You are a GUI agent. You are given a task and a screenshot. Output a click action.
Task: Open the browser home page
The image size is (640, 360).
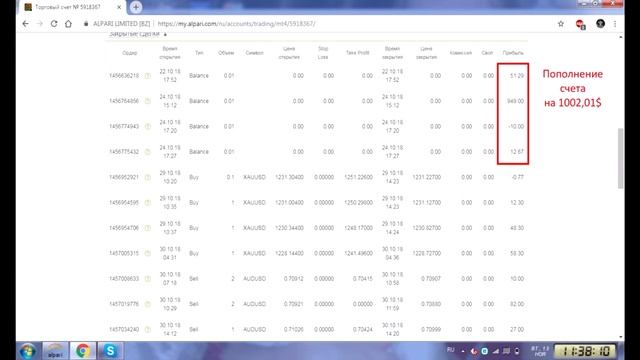(x=68, y=24)
